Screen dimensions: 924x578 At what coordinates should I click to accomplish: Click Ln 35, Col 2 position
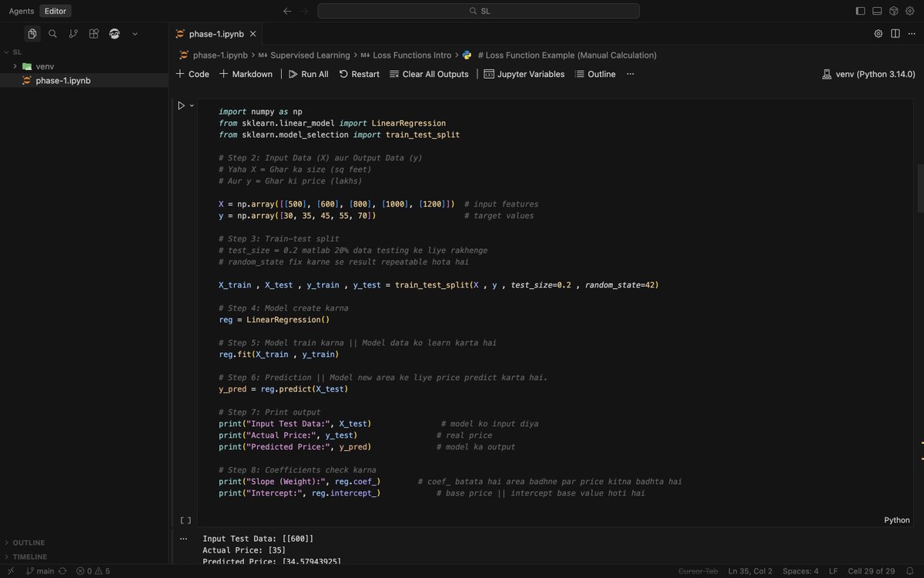(750, 571)
